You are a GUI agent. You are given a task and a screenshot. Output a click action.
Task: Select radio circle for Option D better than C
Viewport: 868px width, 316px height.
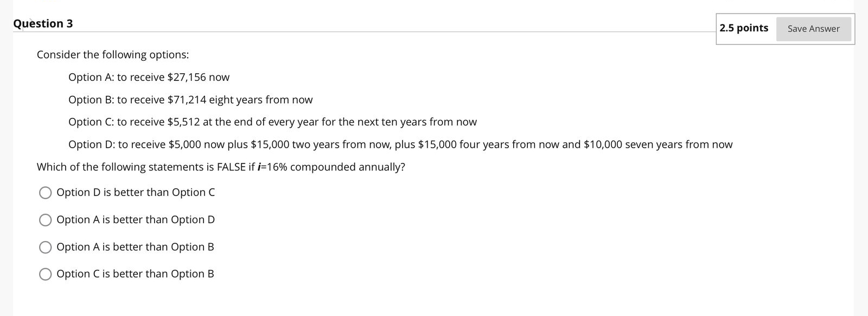pos(46,193)
